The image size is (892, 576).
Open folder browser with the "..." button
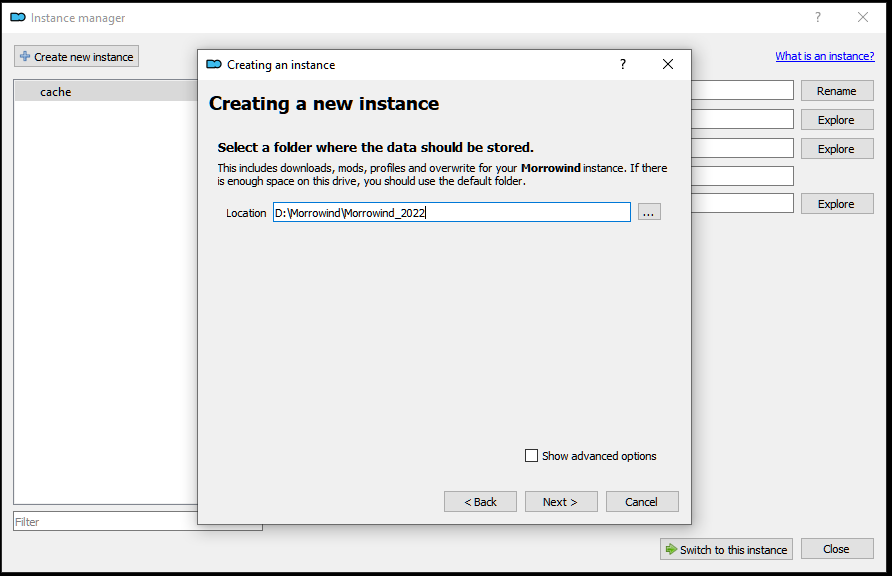(x=649, y=212)
